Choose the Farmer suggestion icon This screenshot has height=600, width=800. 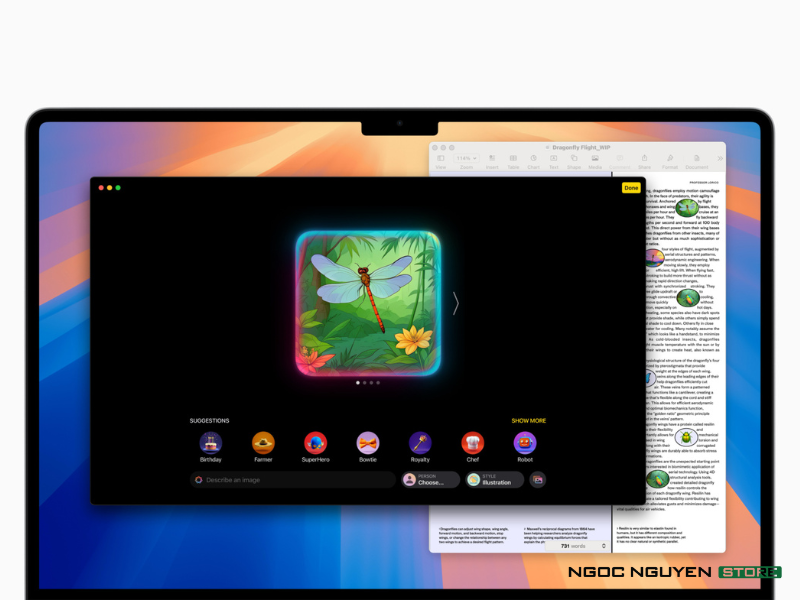(x=263, y=442)
